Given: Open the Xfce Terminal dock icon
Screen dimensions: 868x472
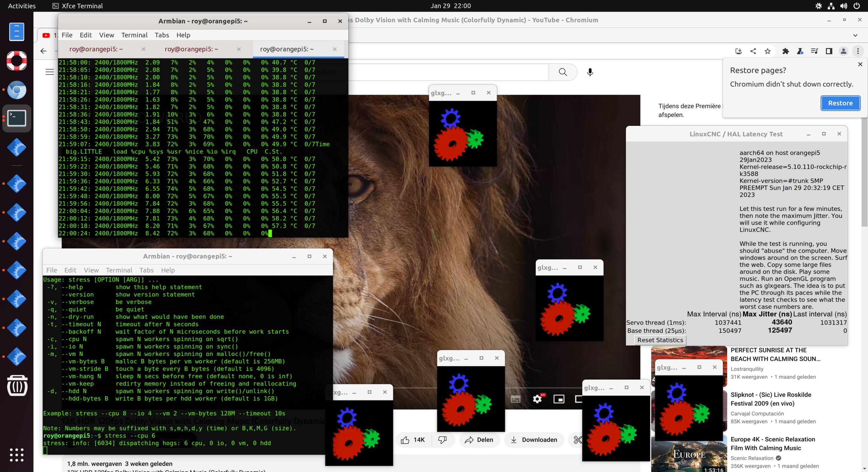Looking at the screenshot, I should [17, 119].
